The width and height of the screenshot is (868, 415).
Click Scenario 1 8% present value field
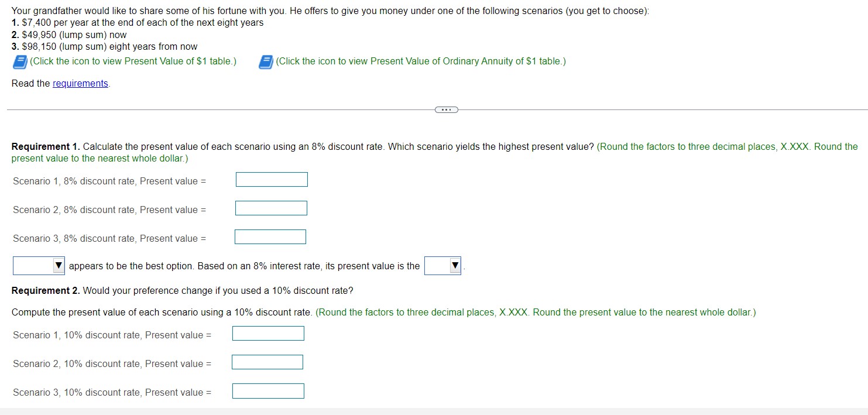pos(271,179)
